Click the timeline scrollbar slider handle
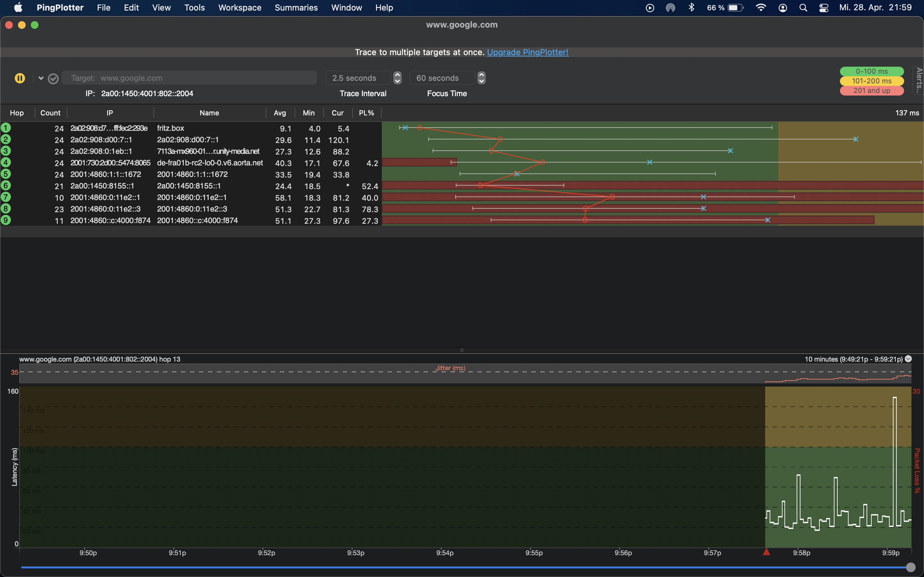924x577 pixels. coord(910,567)
